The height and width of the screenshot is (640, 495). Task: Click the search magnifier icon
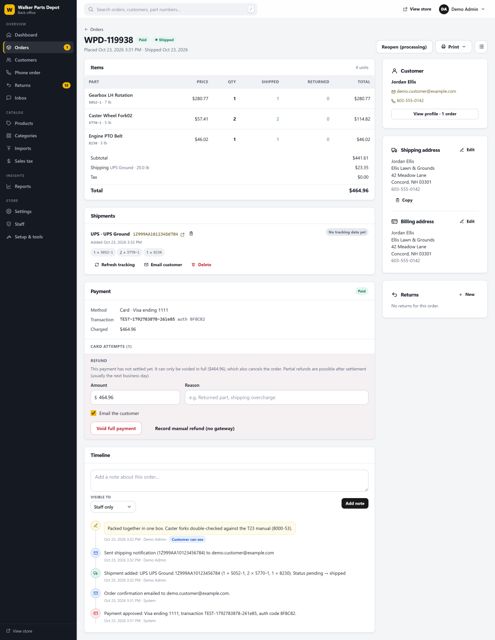point(91,9)
